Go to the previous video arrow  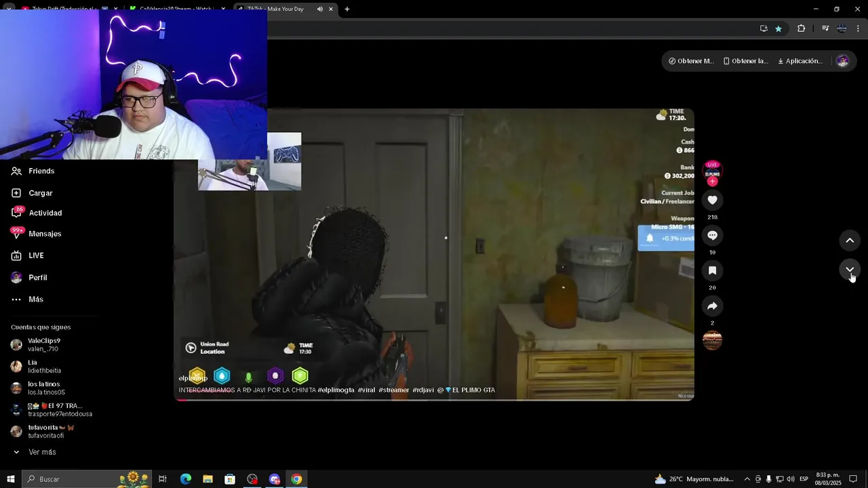pos(850,240)
